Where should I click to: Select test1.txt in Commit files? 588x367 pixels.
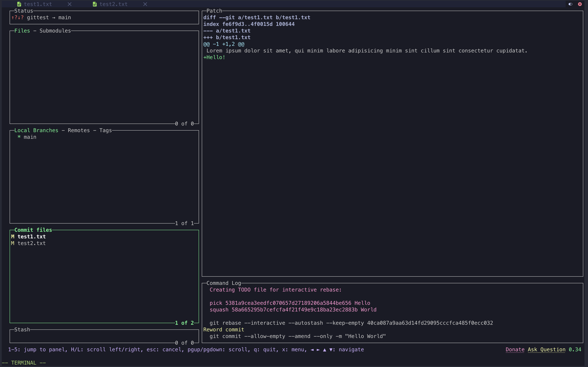[31, 237]
